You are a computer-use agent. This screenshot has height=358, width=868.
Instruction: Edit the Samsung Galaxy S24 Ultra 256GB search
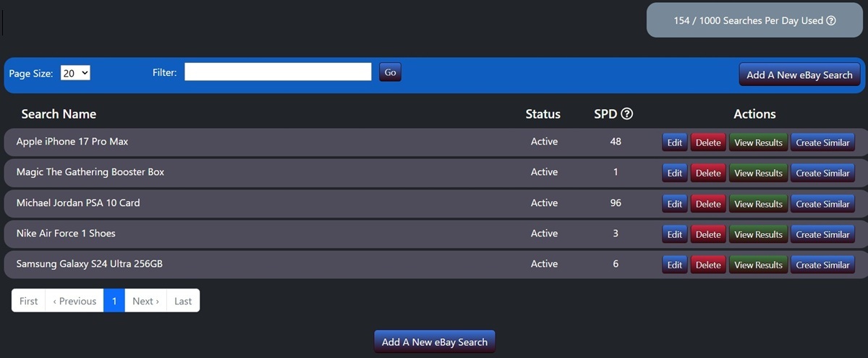point(675,265)
